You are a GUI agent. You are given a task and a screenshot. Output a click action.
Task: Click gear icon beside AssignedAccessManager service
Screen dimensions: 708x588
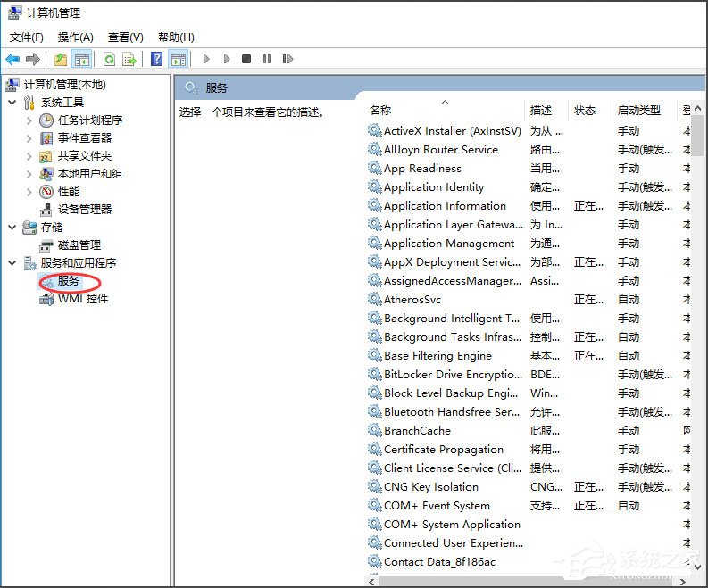click(x=374, y=280)
